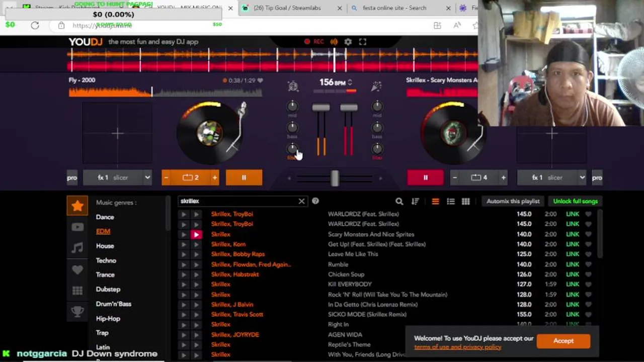Open the music note sidebar tab
The image size is (644, 362).
coord(77,248)
